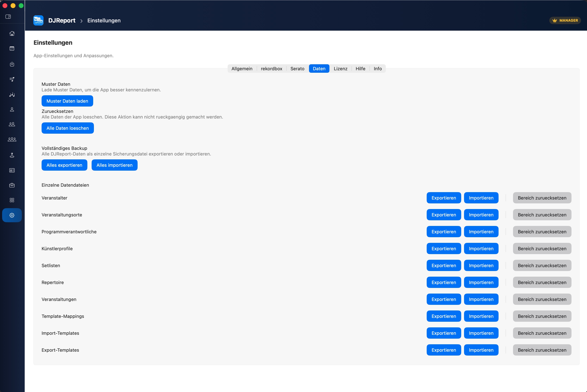Open the home icon in sidebar
Image resolution: width=587 pixels, height=392 pixels.
pos(12,33)
